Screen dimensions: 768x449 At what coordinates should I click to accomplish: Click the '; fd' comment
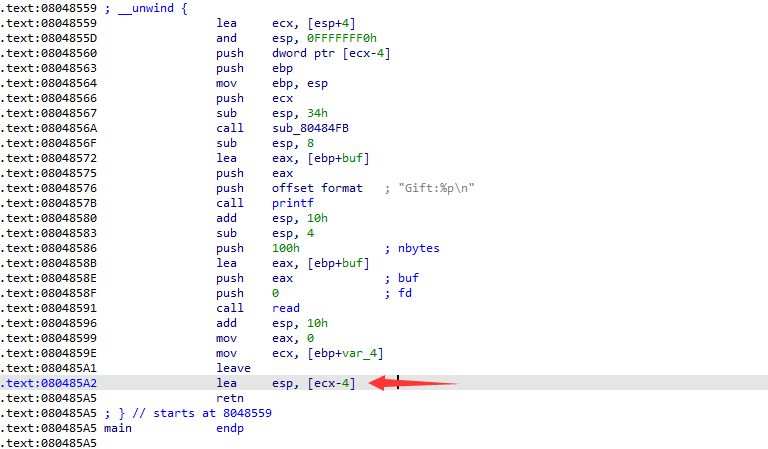pyautogui.click(x=398, y=293)
